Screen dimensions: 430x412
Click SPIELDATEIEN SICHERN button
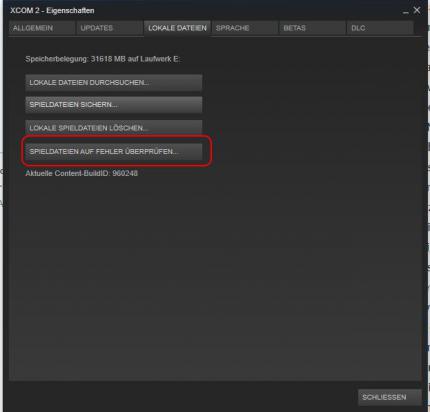point(114,105)
